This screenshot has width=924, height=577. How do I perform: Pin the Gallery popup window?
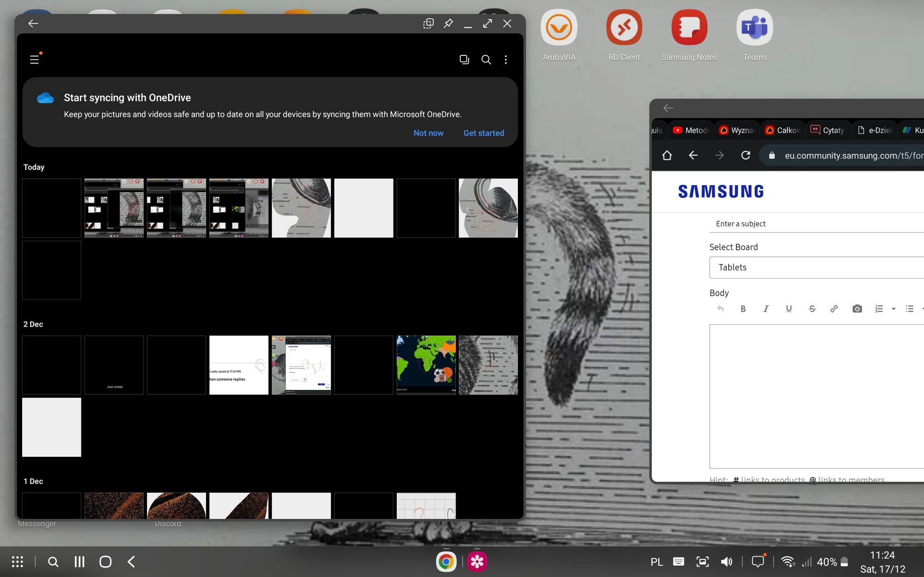(x=448, y=24)
